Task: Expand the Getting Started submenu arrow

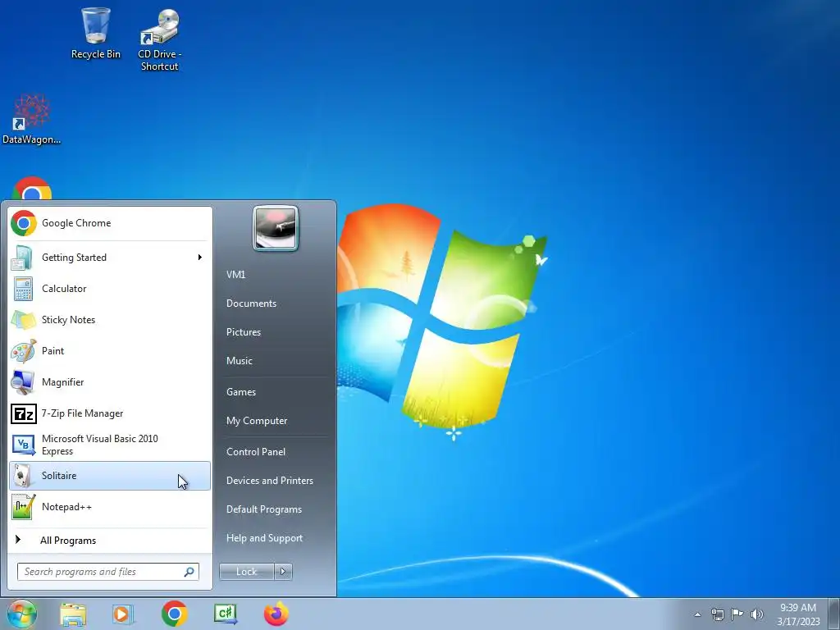Action: click(x=200, y=258)
